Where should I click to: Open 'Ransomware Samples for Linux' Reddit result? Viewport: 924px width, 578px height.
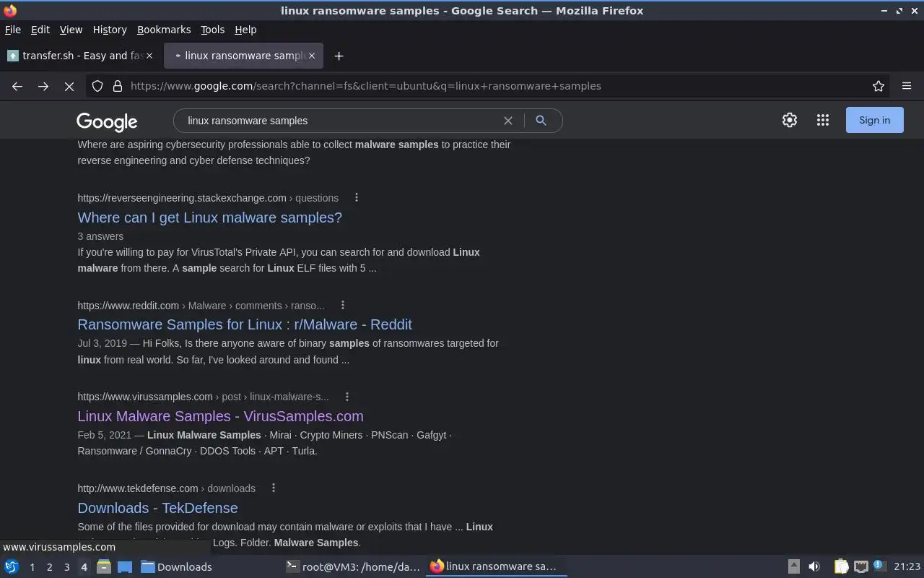[x=245, y=324]
